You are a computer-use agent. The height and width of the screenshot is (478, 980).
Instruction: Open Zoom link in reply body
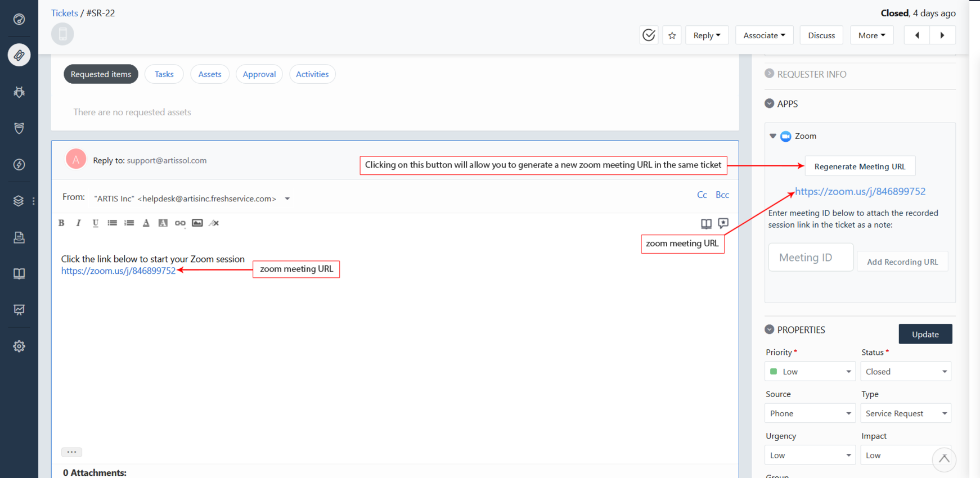pyautogui.click(x=118, y=270)
